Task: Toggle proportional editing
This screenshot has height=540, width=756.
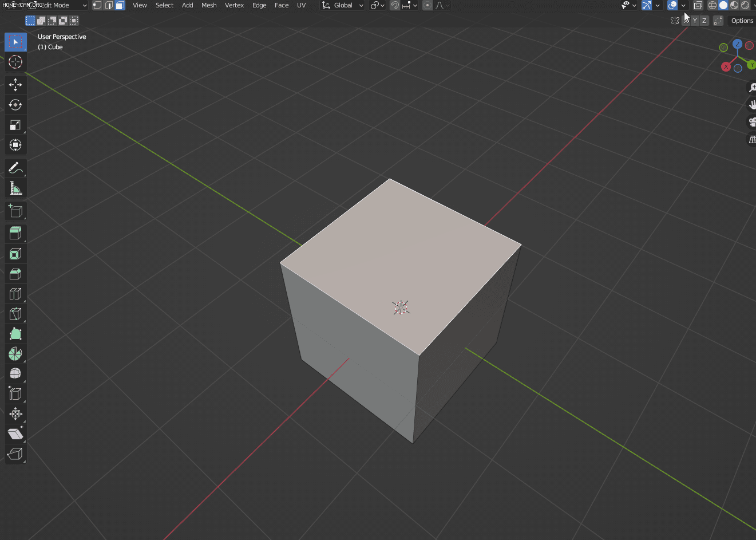Action: pyautogui.click(x=428, y=5)
